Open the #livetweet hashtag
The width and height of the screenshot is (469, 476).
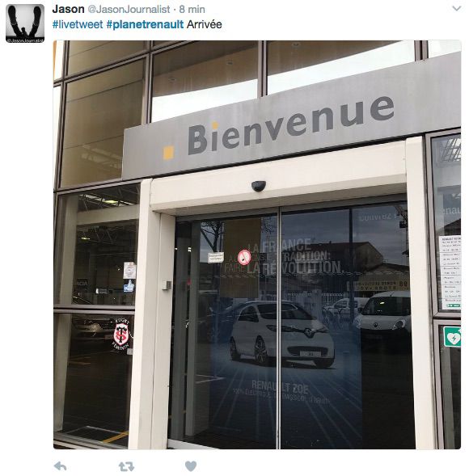click(78, 24)
